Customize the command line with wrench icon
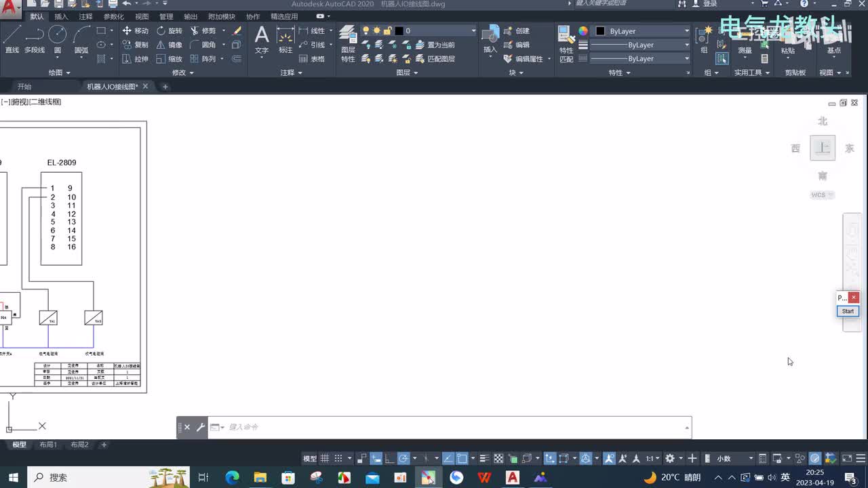 point(200,427)
